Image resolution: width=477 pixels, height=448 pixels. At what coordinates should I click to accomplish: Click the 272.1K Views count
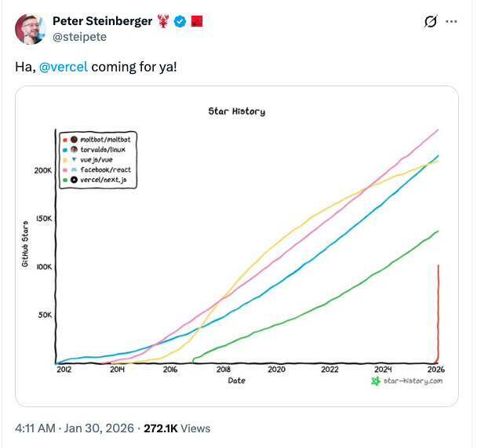coord(177,428)
